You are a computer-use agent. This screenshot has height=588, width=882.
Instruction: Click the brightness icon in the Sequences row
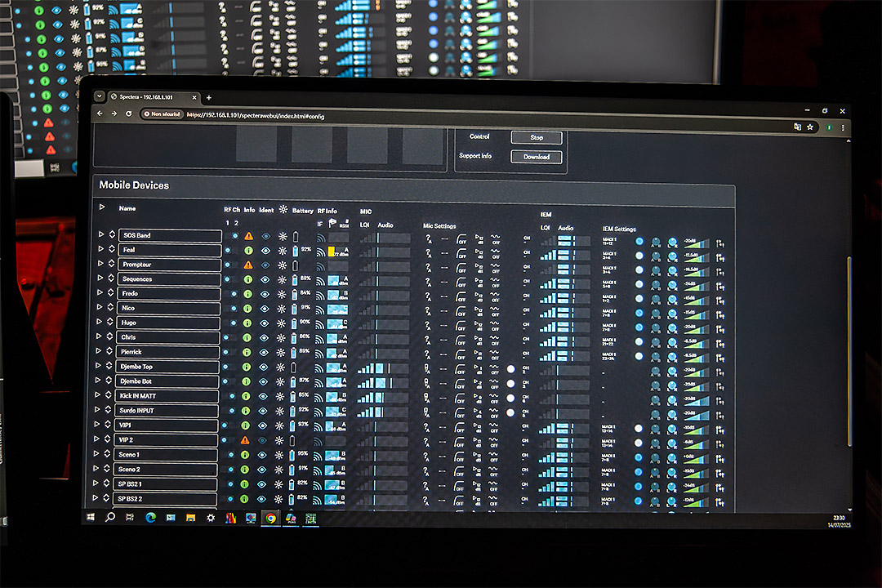283,278
